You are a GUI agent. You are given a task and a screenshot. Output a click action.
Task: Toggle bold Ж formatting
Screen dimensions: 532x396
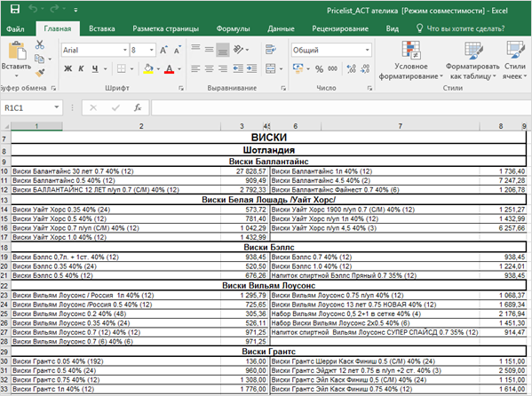point(67,69)
